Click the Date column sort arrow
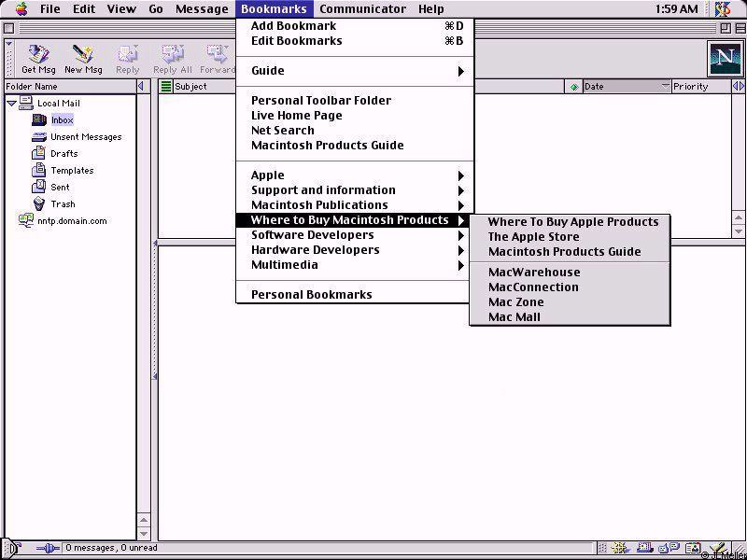The height and width of the screenshot is (560, 747). (x=666, y=86)
